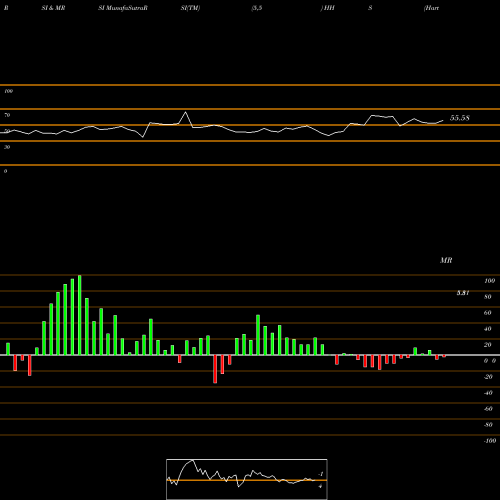Click the longest red histogram bar
The height and width of the screenshot is (500, 500).
point(215,369)
